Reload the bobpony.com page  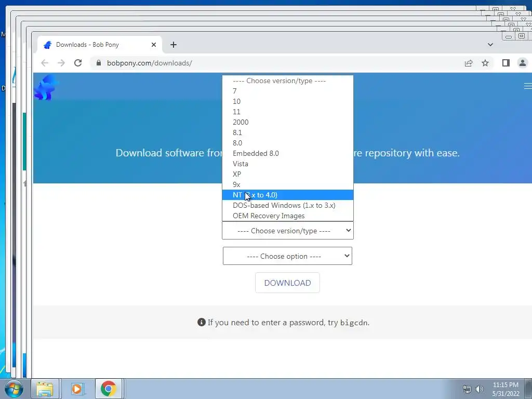[x=78, y=63]
